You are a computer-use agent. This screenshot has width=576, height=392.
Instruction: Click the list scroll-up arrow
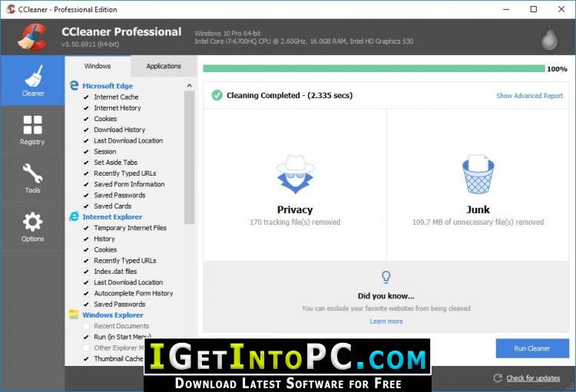coord(189,85)
